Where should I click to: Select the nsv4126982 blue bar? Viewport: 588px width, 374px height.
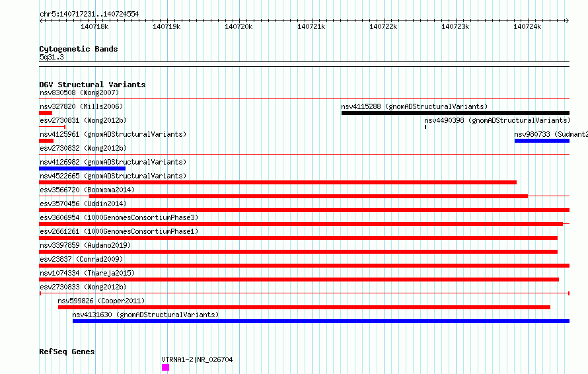82,168
